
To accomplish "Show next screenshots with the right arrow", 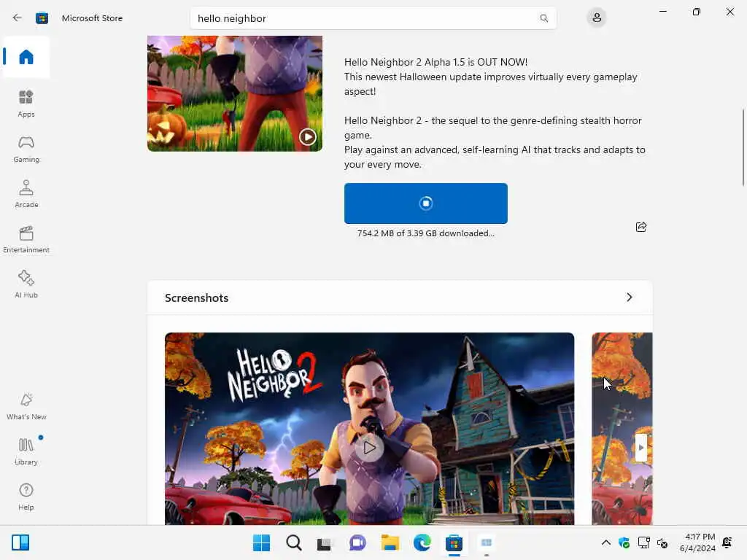I will coord(641,448).
